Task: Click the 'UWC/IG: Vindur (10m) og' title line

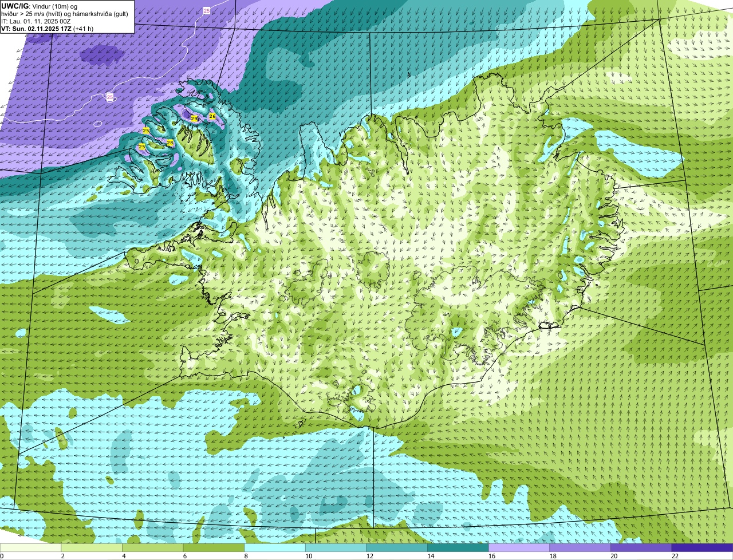Action: 40,6
